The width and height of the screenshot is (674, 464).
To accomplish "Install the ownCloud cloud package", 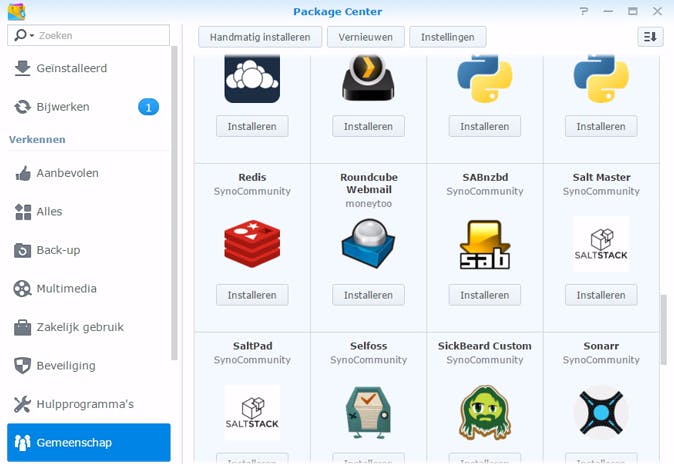I will click(252, 126).
